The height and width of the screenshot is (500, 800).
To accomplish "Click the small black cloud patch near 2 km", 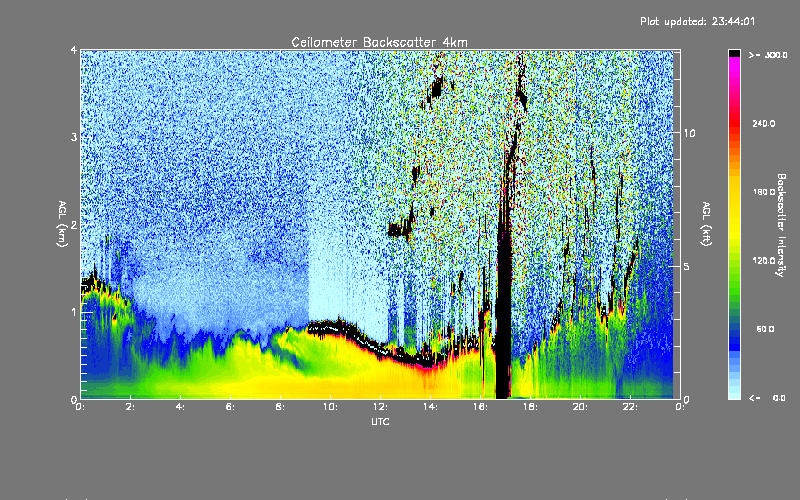I will tap(399, 230).
